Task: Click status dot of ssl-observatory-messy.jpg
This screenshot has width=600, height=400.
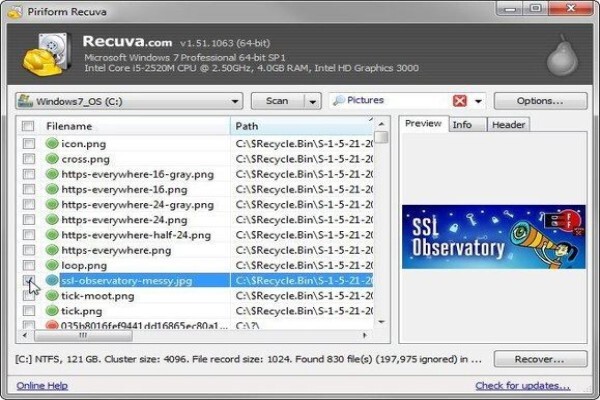Action: pyautogui.click(x=52, y=280)
